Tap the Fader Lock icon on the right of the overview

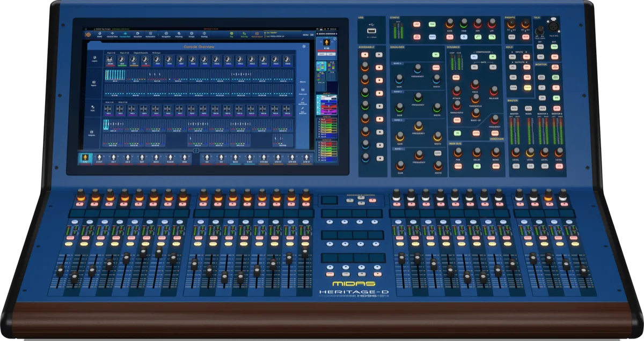click(303, 91)
